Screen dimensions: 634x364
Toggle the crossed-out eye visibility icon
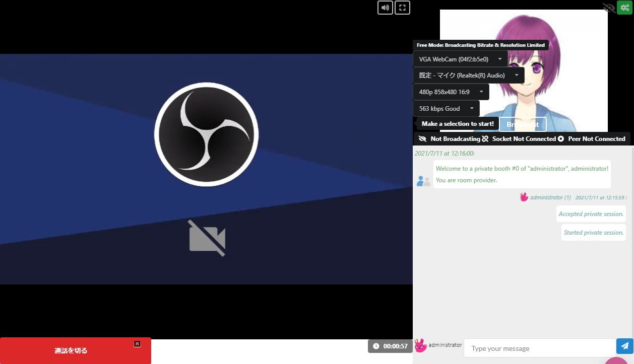point(609,8)
